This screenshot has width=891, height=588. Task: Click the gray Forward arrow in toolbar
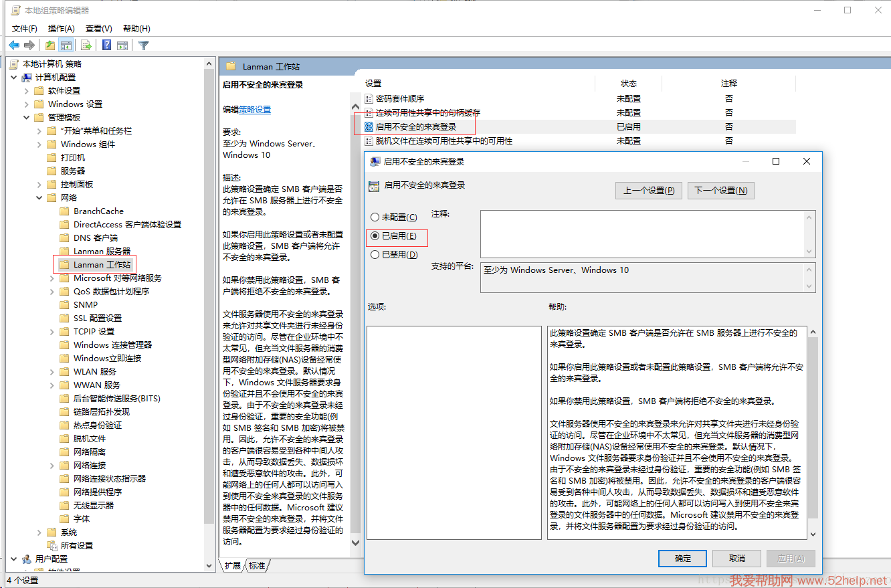[29, 45]
